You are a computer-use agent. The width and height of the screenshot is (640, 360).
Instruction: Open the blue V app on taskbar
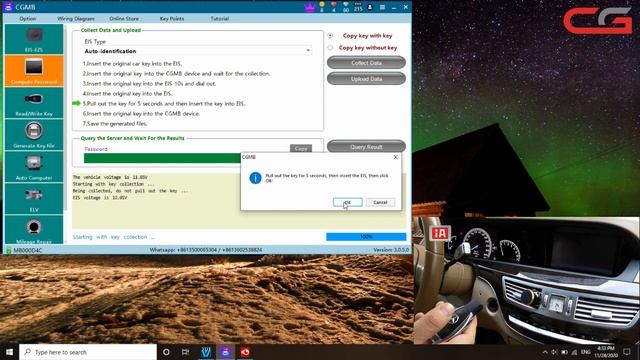206,352
